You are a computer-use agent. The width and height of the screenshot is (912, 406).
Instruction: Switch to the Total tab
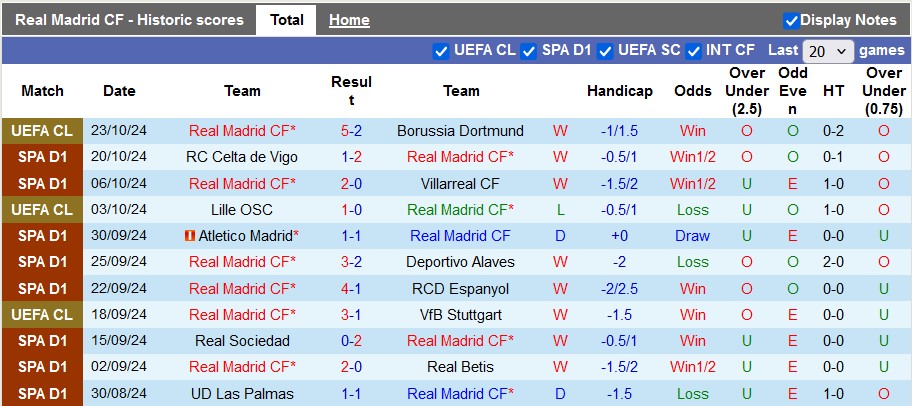click(x=287, y=20)
